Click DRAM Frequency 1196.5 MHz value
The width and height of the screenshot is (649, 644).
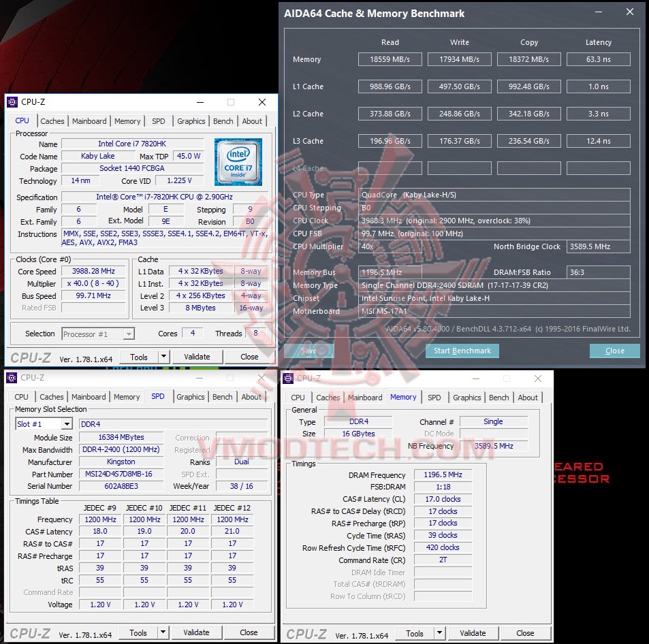click(x=443, y=474)
